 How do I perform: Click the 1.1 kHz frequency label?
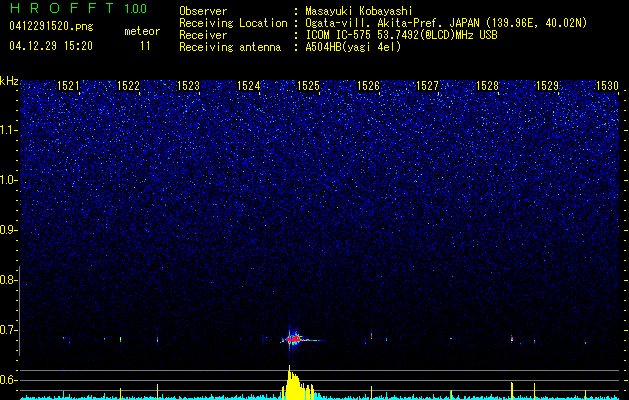(8, 130)
